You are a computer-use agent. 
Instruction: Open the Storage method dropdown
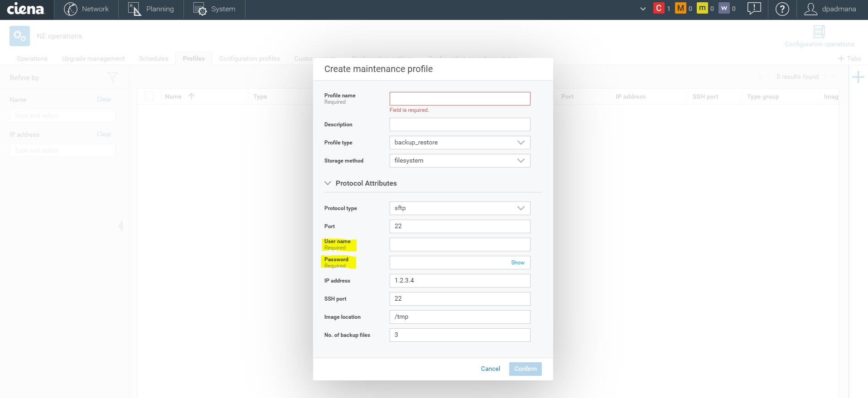click(459, 161)
